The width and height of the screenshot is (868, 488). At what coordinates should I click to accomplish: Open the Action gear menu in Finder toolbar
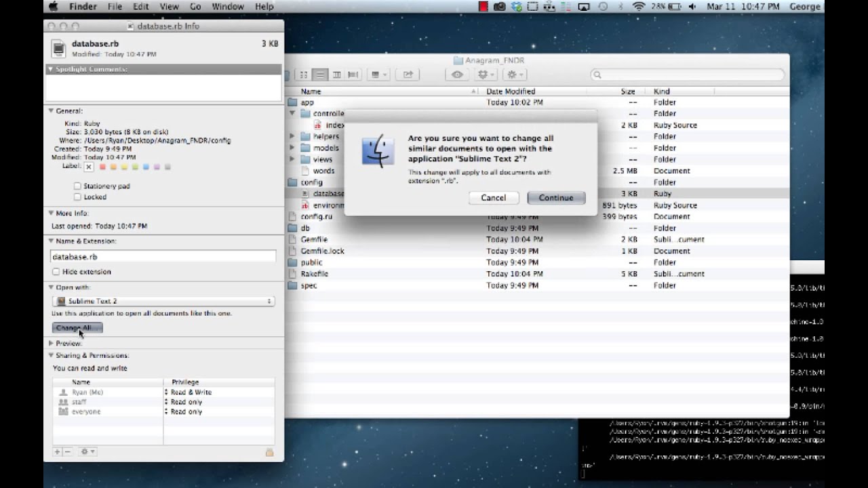point(515,75)
